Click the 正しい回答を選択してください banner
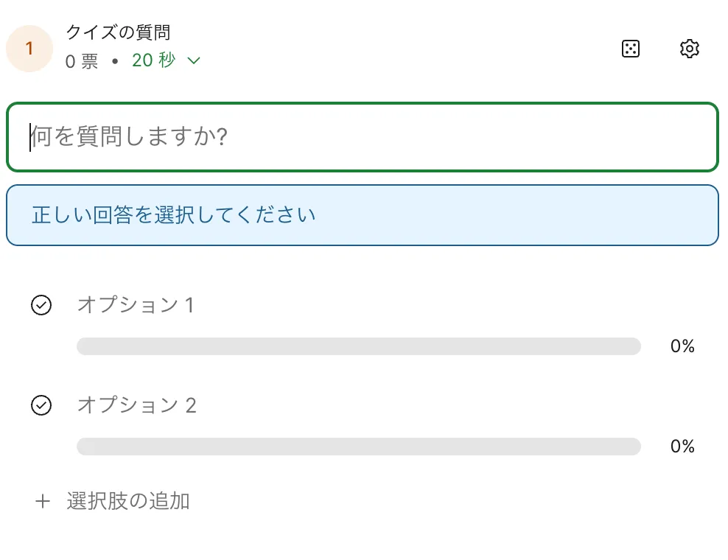This screenshot has height=560, width=728. point(362,215)
